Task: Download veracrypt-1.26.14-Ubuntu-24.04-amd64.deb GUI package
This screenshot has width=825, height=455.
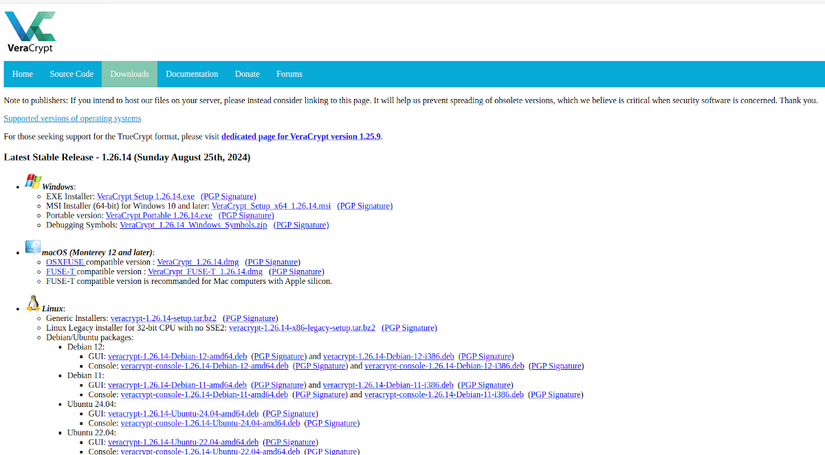Action: tap(183, 413)
